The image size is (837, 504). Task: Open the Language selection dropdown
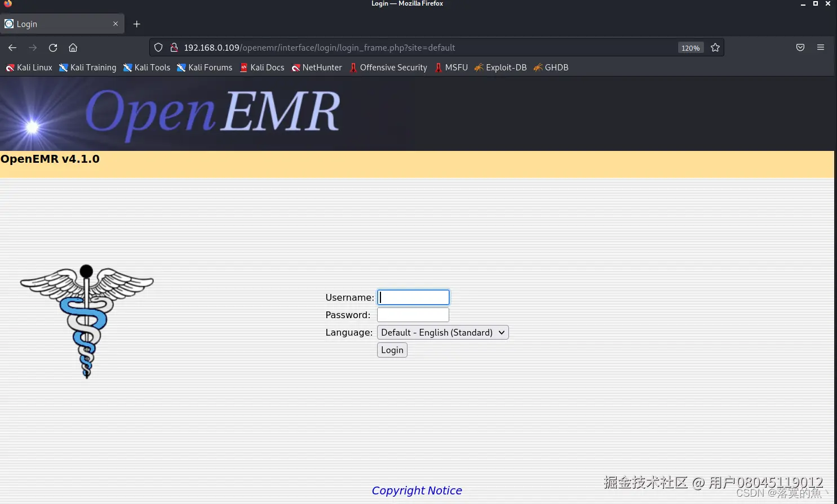coord(442,332)
